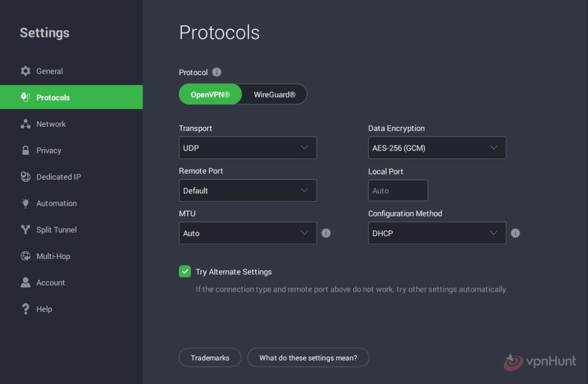Click the Network nodes icon
The width and height of the screenshot is (588, 384).
point(25,124)
